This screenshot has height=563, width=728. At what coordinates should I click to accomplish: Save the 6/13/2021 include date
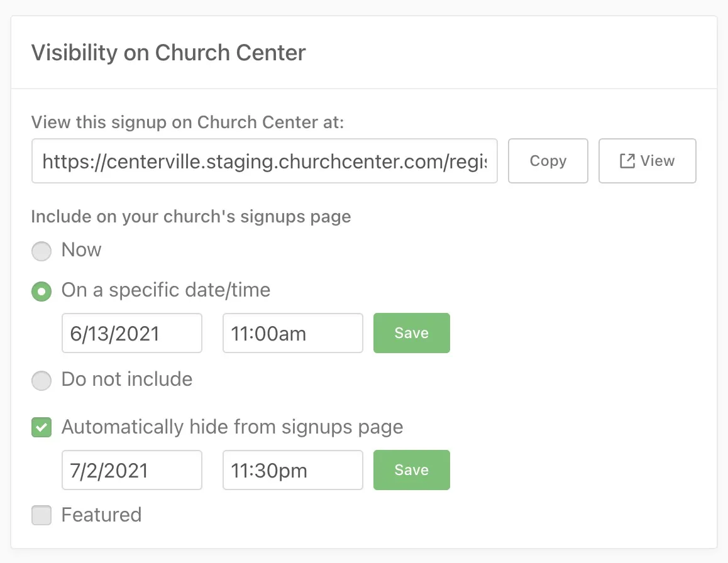(x=411, y=333)
